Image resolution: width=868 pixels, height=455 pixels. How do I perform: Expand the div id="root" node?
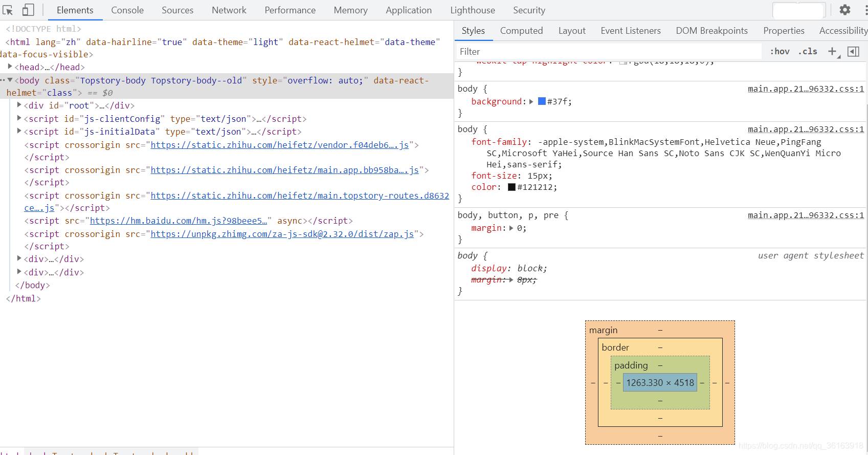coord(19,105)
